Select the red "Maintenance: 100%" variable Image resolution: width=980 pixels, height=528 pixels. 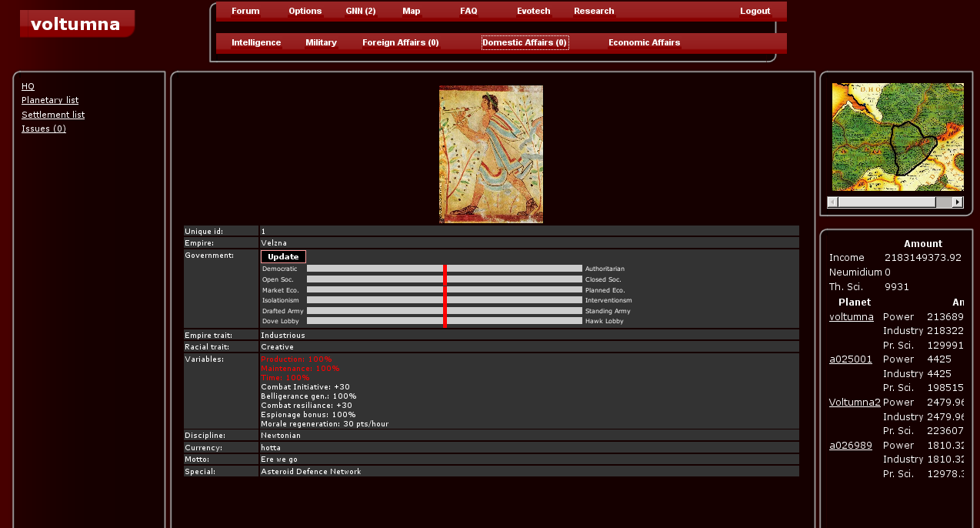(300, 368)
